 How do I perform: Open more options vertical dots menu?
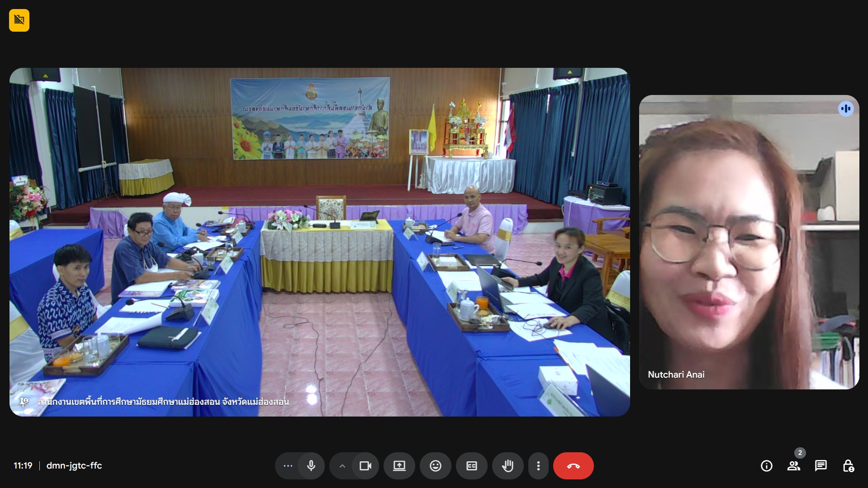click(x=538, y=466)
